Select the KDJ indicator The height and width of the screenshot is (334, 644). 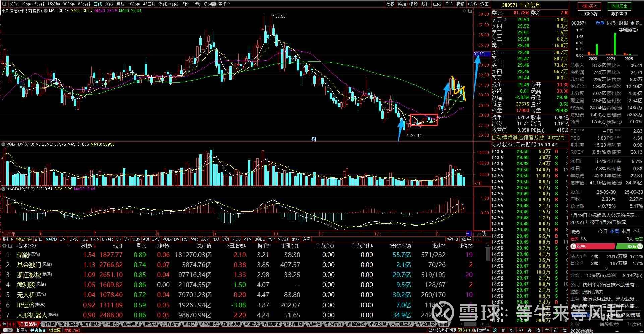pyautogui.click(x=215, y=239)
